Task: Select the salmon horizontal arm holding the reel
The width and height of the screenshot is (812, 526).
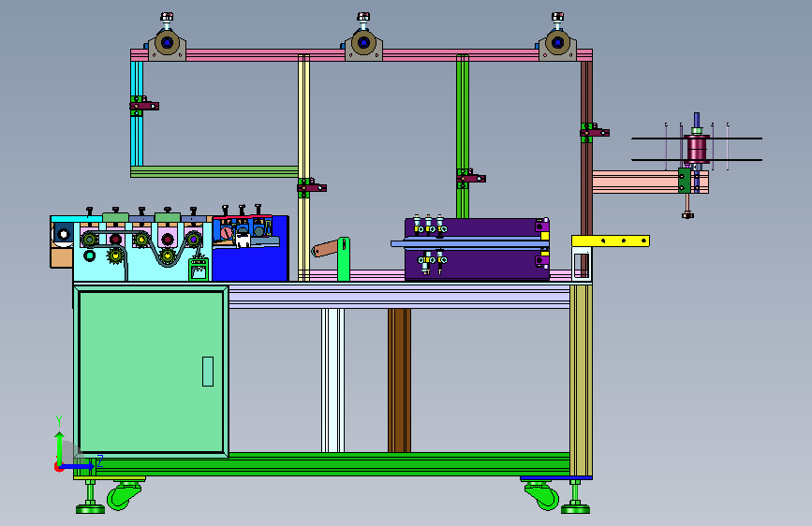Action: 635,183
